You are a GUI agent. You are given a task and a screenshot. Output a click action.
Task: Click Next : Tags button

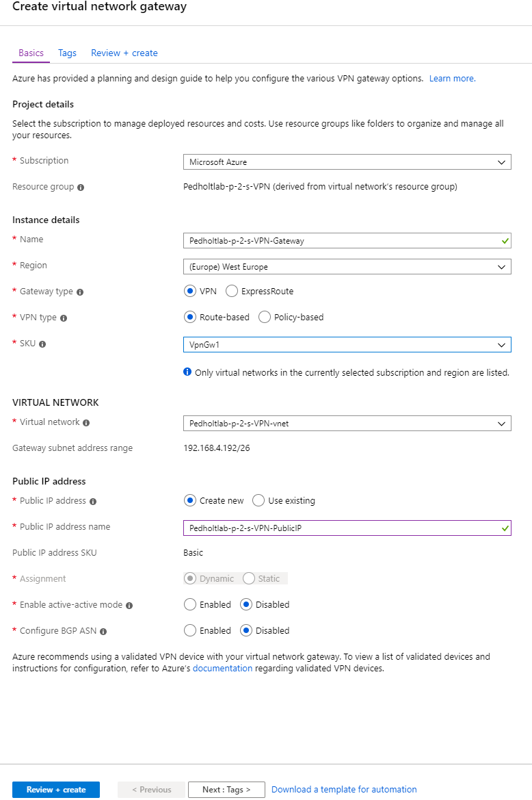point(226,789)
